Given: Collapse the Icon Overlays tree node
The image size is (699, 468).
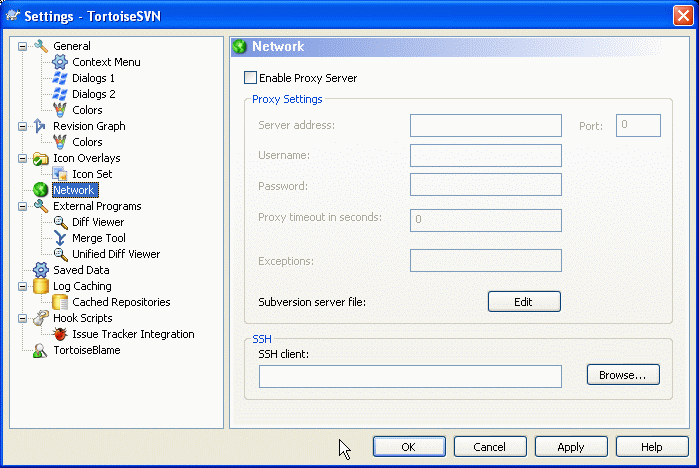Looking at the screenshot, I should [22, 158].
